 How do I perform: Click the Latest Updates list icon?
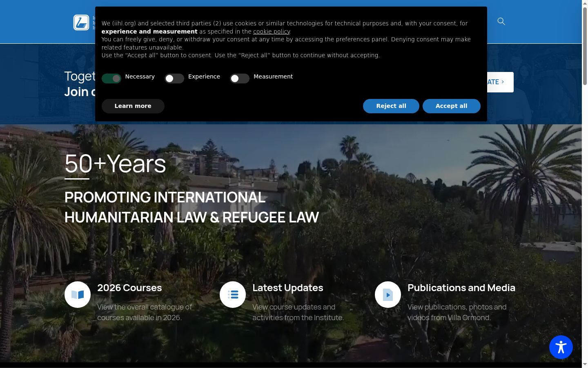tap(233, 294)
